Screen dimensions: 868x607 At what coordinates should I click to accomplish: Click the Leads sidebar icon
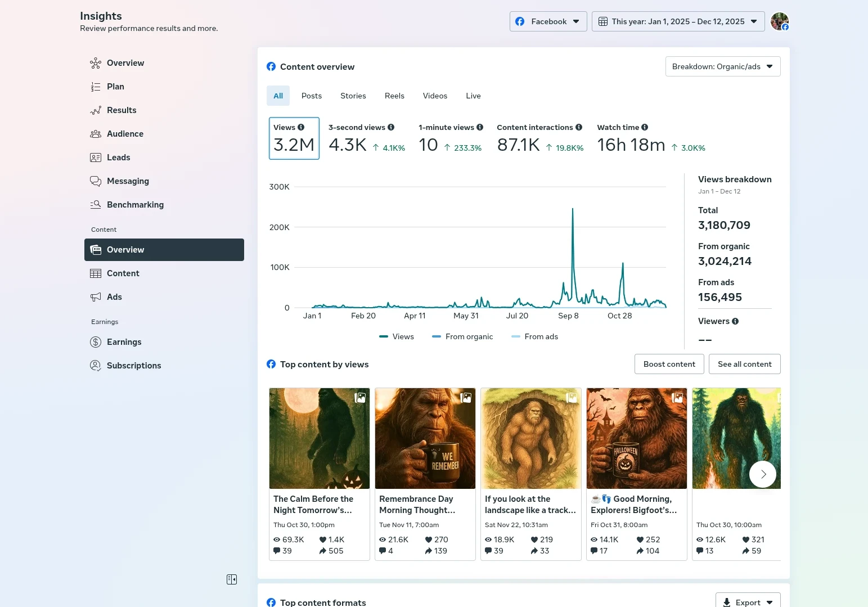click(96, 158)
